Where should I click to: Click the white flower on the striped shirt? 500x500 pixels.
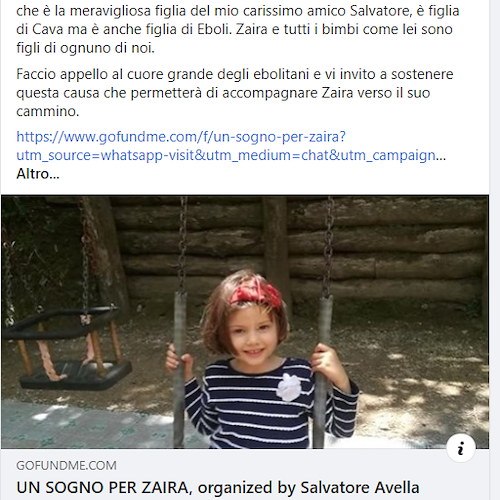pos(289,387)
